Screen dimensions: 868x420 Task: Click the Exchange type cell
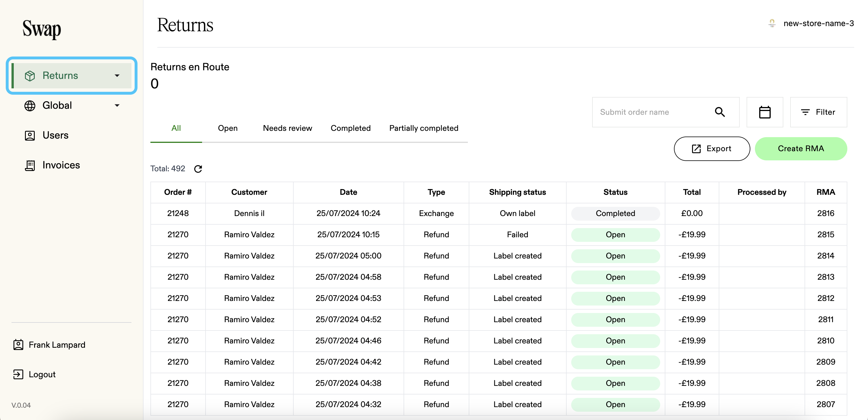(436, 213)
